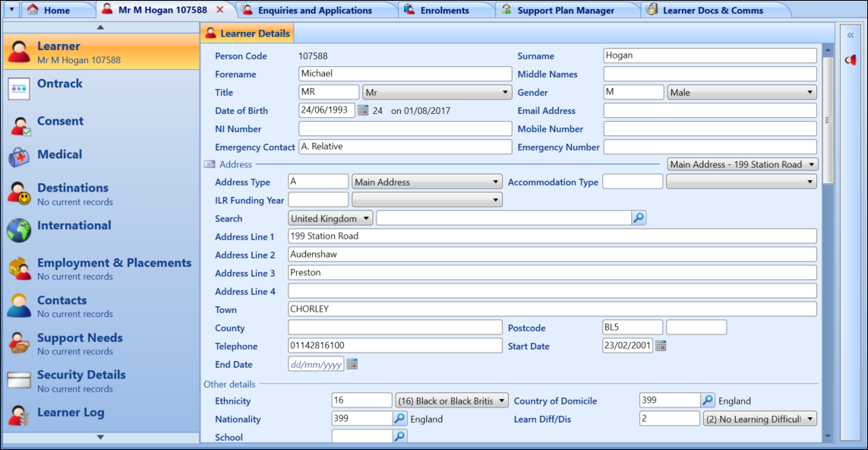
Task: Click the End Date calendar icon
Action: coord(352,365)
